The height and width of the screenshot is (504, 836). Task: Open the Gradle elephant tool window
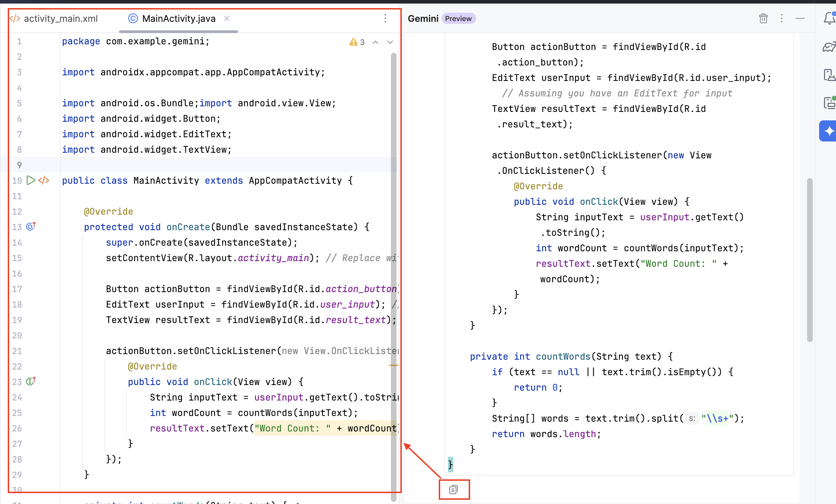tap(829, 47)
